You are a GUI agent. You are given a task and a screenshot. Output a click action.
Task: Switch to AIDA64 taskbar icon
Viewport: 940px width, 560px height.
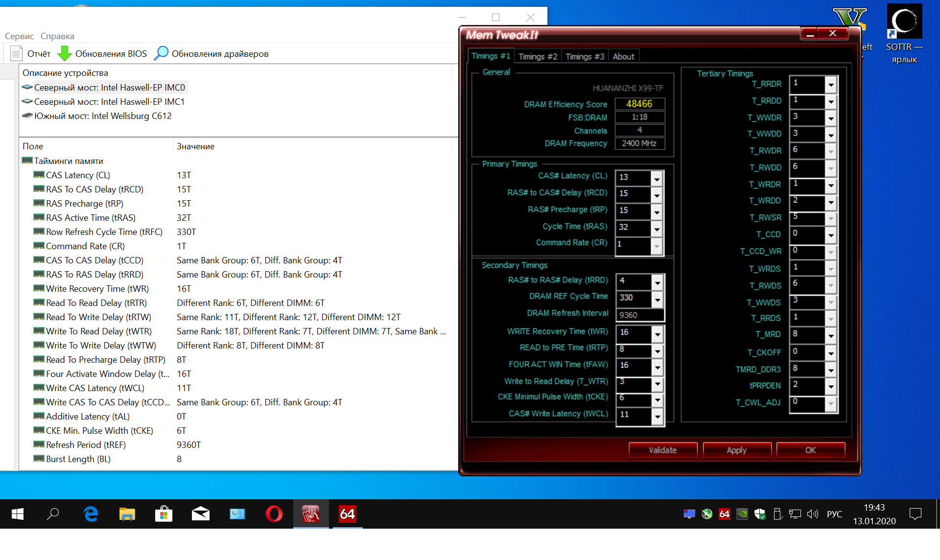point(348,514)
